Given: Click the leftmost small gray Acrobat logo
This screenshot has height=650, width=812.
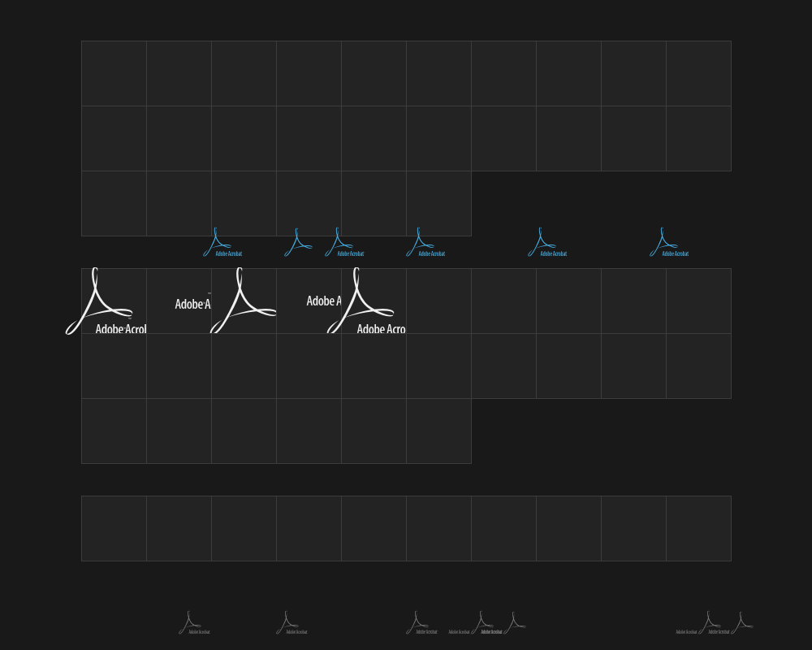Looking at the screenshot, I should 194,623.
